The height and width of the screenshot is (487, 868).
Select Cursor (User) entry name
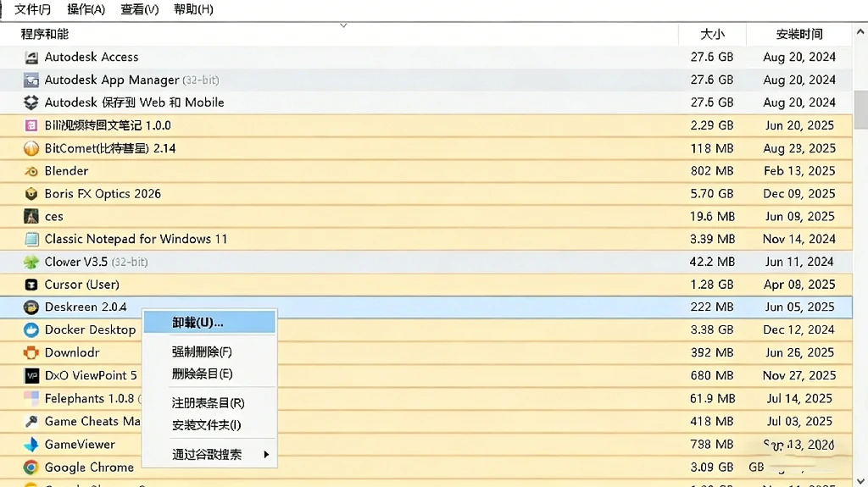pyautogui.click(x=82, y=285)
